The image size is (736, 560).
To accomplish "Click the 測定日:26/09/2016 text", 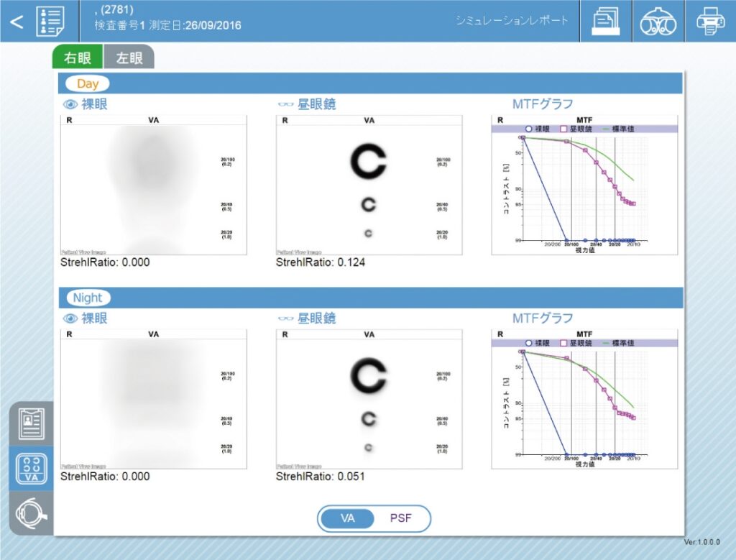I will [x=195, y=25].
